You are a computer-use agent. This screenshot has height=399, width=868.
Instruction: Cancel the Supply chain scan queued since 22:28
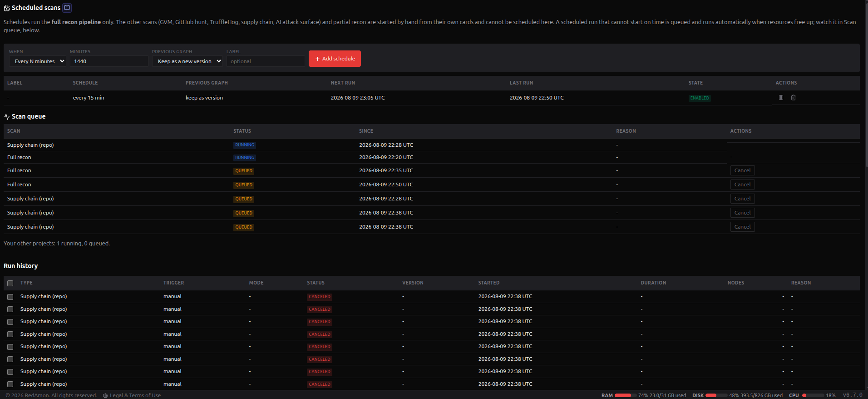(742, 199)
